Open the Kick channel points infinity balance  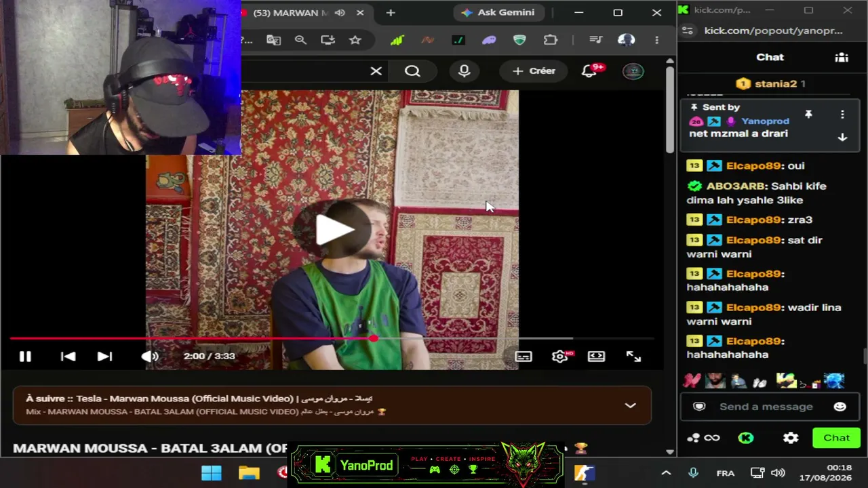(x=703, y=438)
